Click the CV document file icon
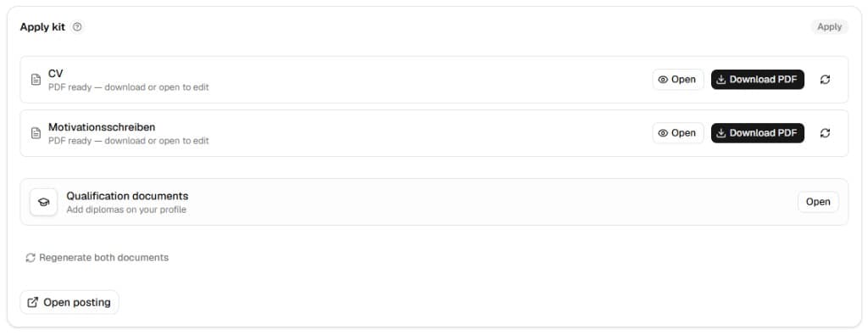 tap(36, 80)
